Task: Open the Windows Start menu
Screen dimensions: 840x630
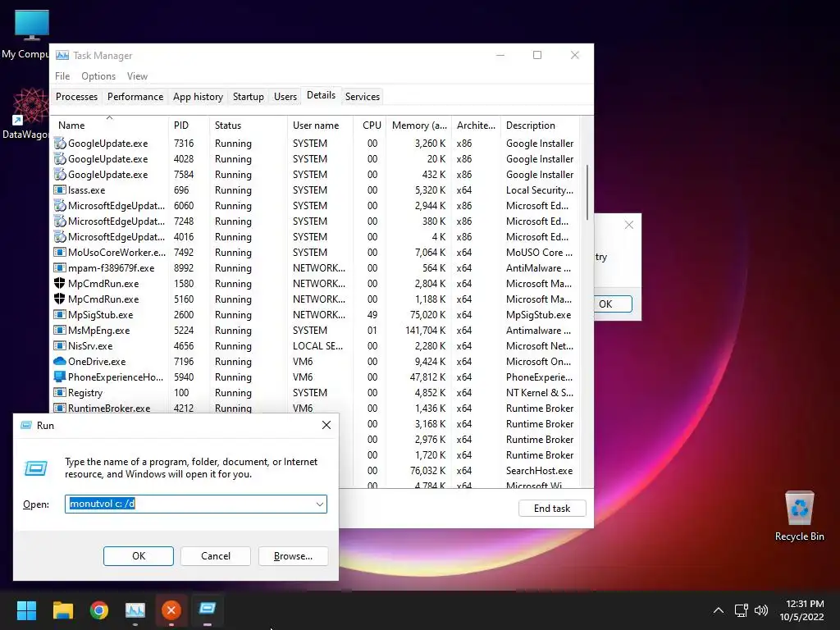Action: [x=26, y=610]
